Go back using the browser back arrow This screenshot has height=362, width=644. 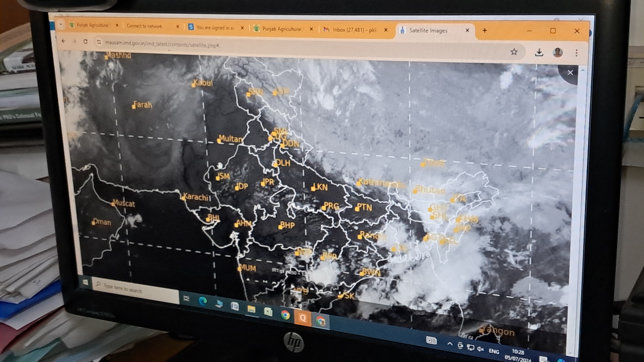click(x=63, y=41)
